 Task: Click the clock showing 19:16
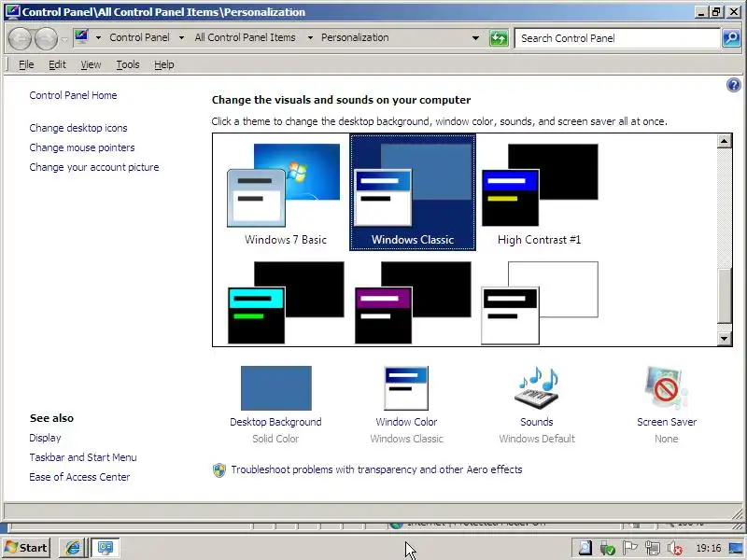click(709, 548)
